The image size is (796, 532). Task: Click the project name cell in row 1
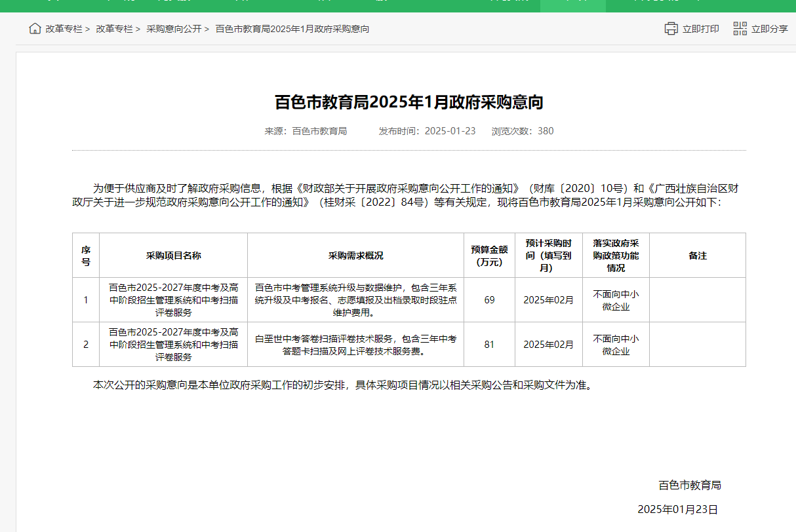coord(174,300)
